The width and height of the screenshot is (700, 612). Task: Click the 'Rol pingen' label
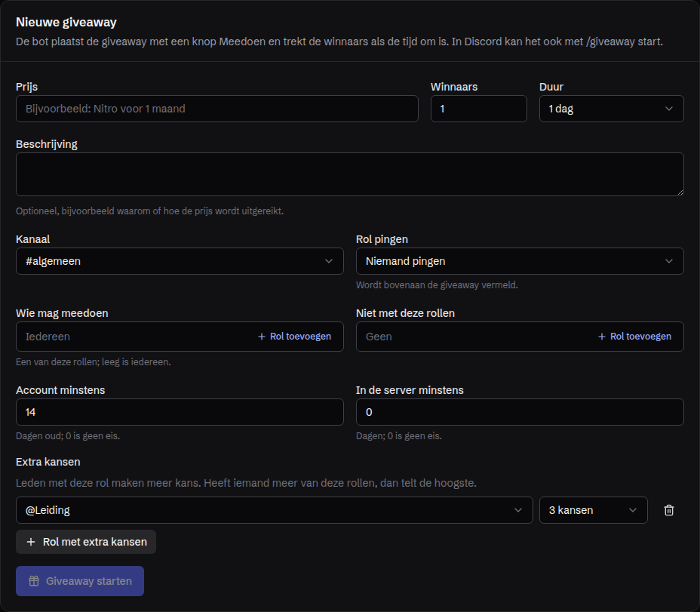[382, 239]
